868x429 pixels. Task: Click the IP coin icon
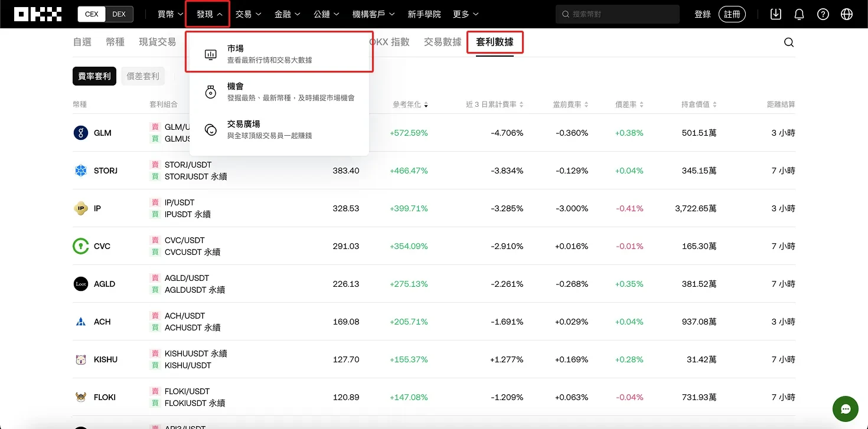[81, 208]
